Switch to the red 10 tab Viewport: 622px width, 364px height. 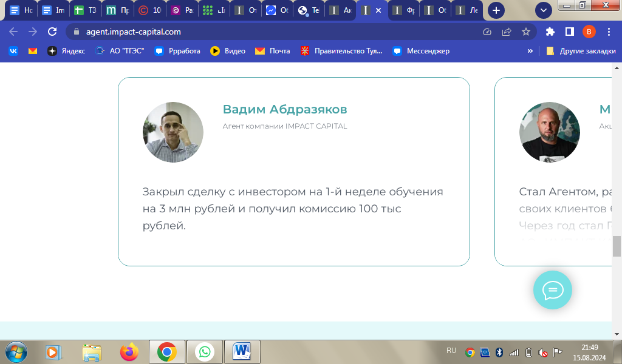click(149, 10)
